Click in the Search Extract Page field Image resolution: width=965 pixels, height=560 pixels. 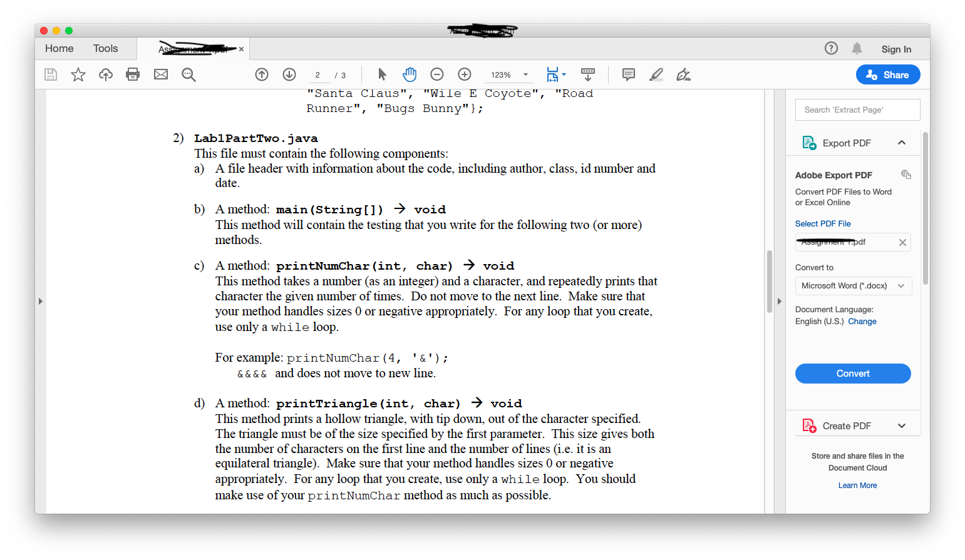(857, 109)
